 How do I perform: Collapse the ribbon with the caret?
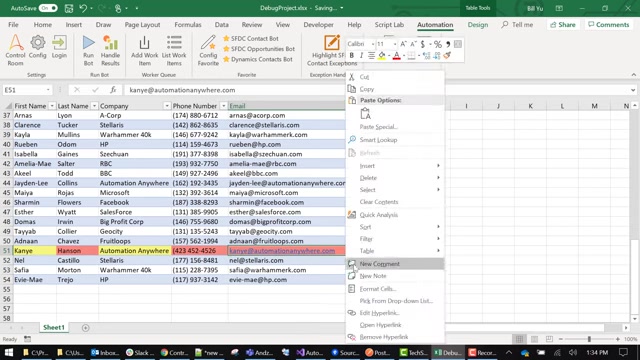(x=633, y=75)
